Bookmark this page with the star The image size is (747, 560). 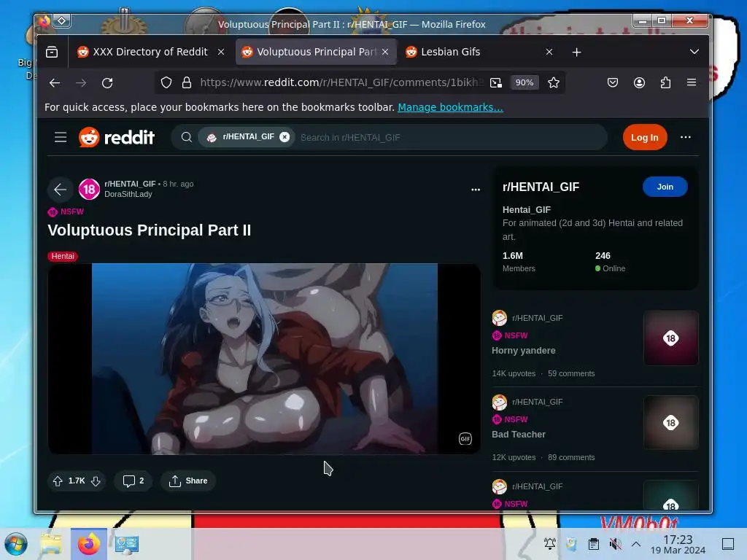tap(553, 83)
